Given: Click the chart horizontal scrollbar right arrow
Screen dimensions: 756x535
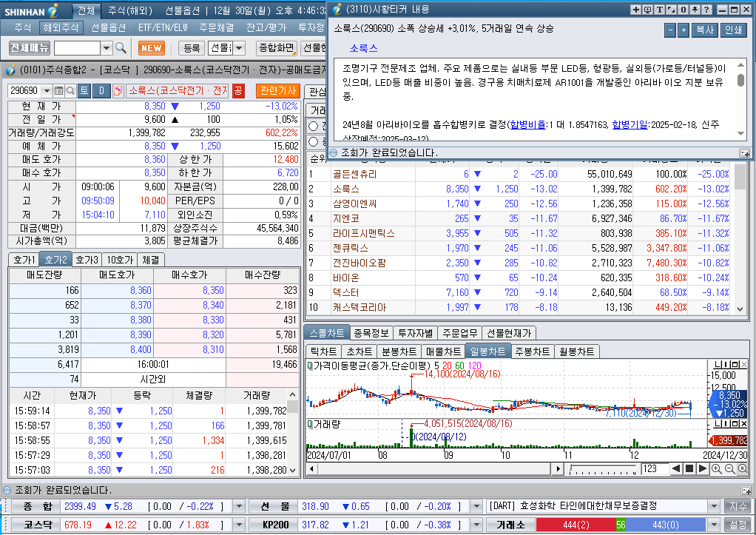Looking at the screenshot, I should pyautogui.click(x=558, y=468).
